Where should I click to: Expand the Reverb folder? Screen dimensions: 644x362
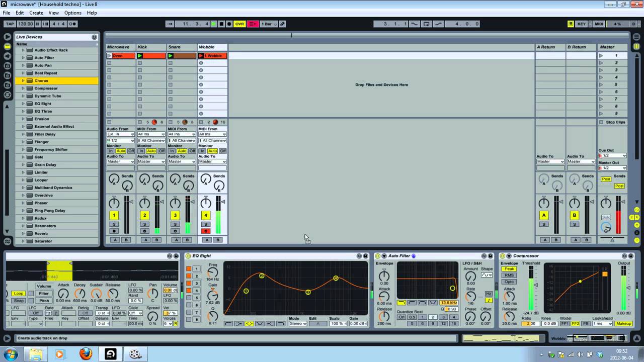click(23, 234)
